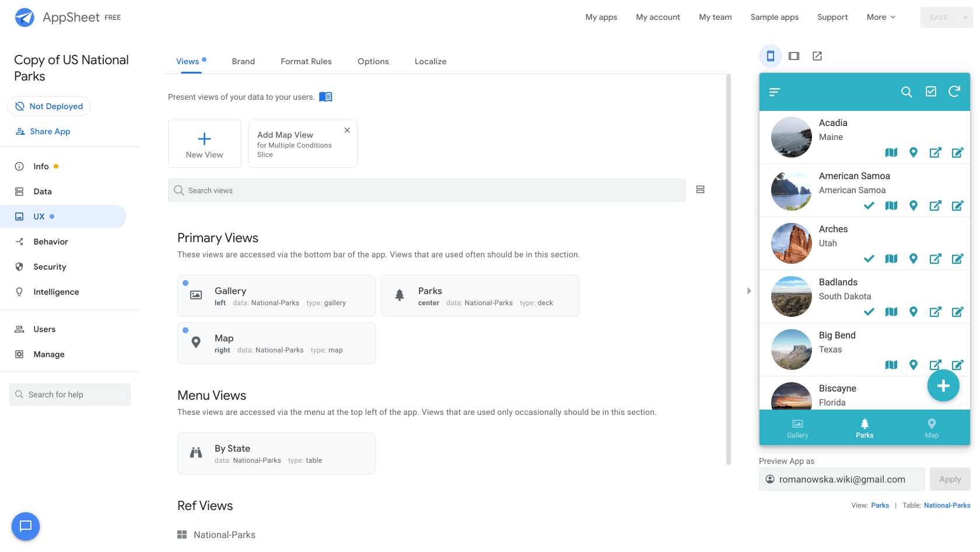980x552 pixels.
Task: Open the SAVE button dropdown arrow
Action: 965,18
